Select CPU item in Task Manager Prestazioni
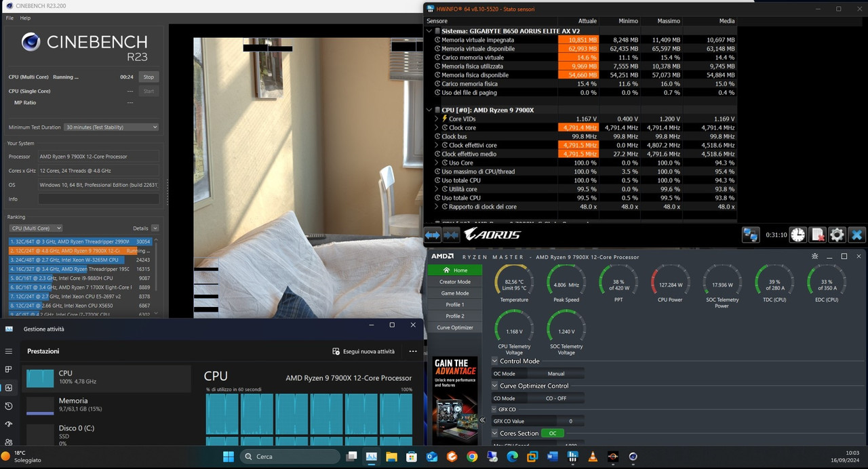The image size is (868, 469). point(106,378)
